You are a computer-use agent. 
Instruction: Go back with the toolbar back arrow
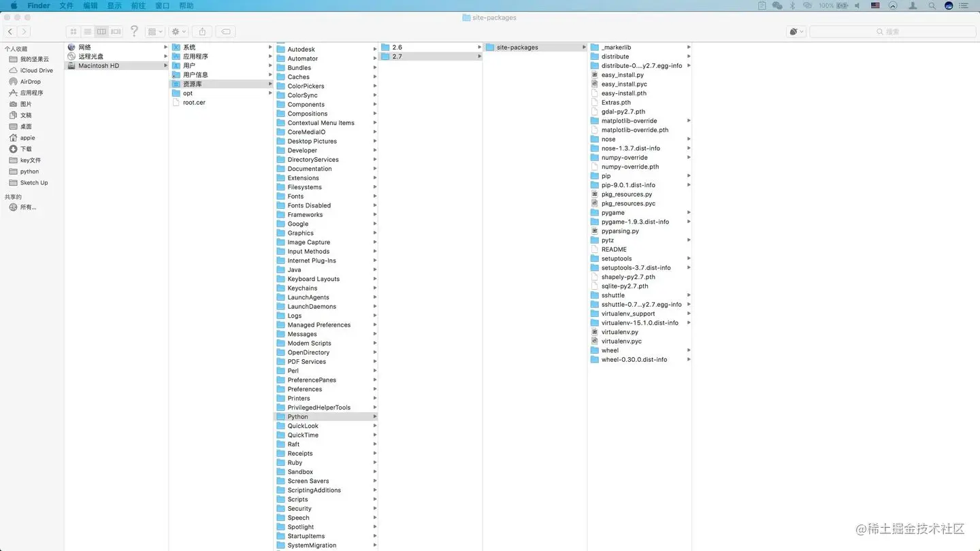10,31
